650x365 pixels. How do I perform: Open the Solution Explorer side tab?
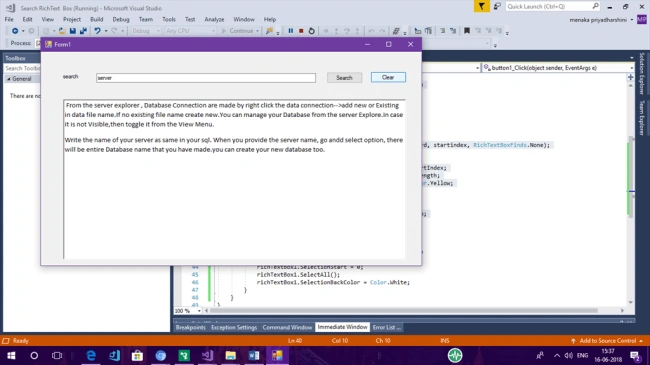pos(642,73)
